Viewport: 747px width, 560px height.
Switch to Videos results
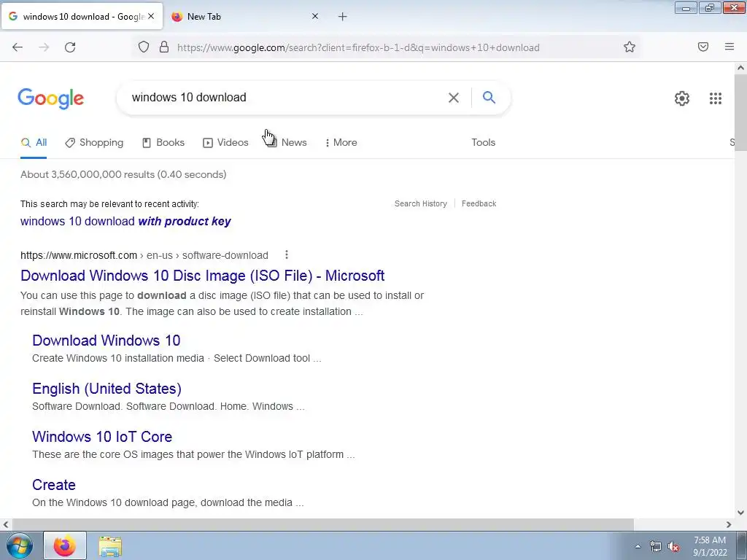coord(226,142)
